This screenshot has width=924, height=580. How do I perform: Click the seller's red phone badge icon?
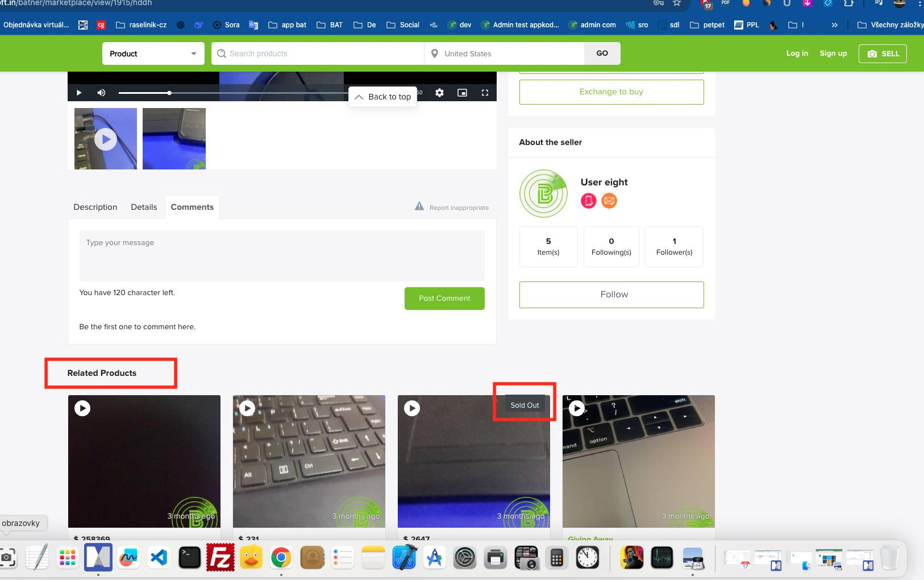point(588,201)
